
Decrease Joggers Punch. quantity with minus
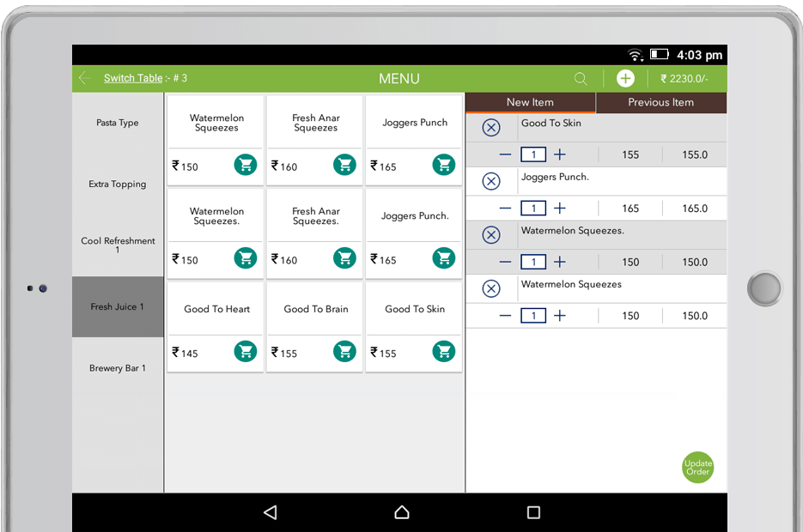pyautogui.click(x=505, y=209)
